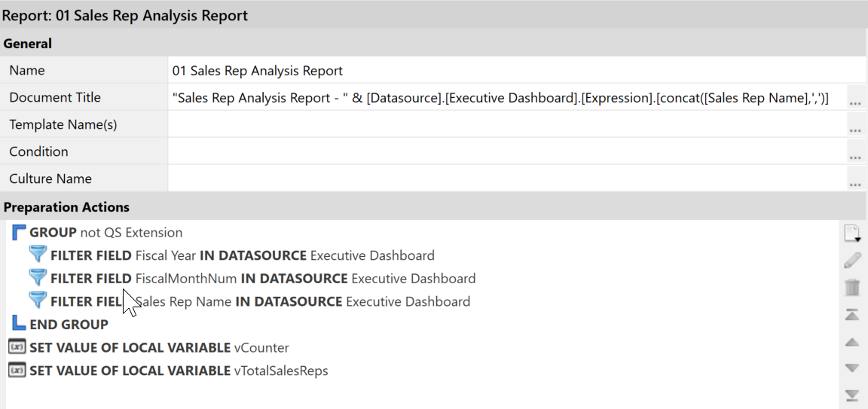This screenshot has width=868, height=409.
Task: Click the move action up arrow
Action: pos(852,342)
